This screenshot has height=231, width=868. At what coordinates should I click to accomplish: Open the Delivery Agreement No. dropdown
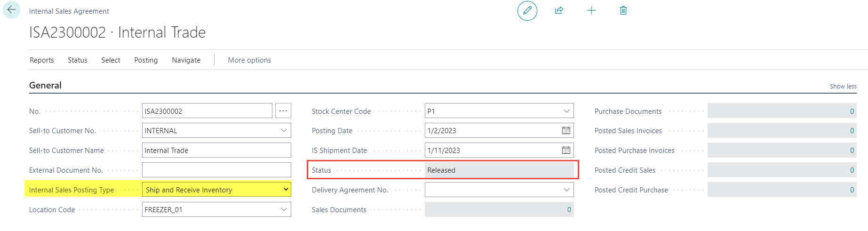[566, 190]
